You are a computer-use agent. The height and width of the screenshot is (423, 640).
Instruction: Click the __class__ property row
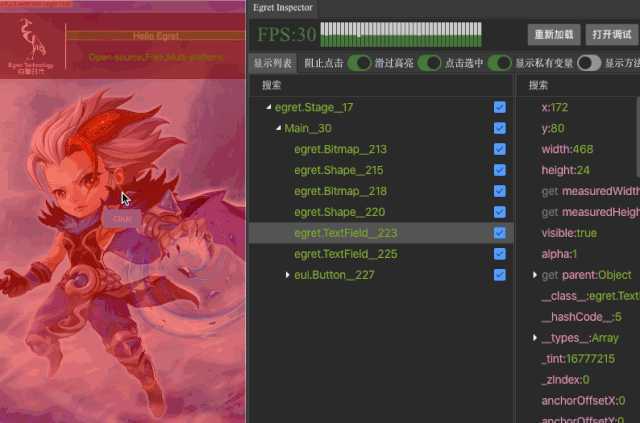(591, 296)
